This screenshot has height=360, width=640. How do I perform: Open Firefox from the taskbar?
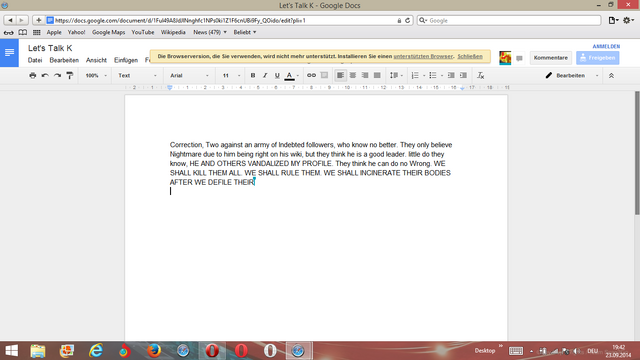[x=154, y=351]
